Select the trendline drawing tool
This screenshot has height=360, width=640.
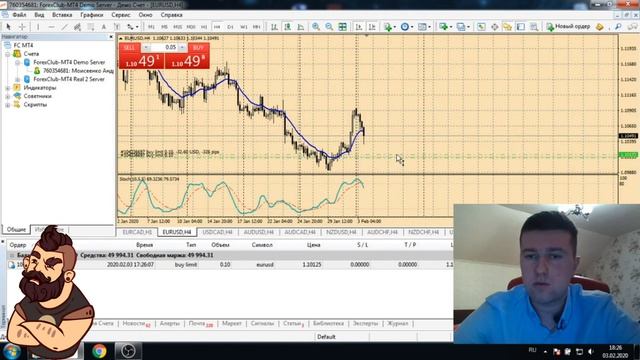tap(64, 27)
